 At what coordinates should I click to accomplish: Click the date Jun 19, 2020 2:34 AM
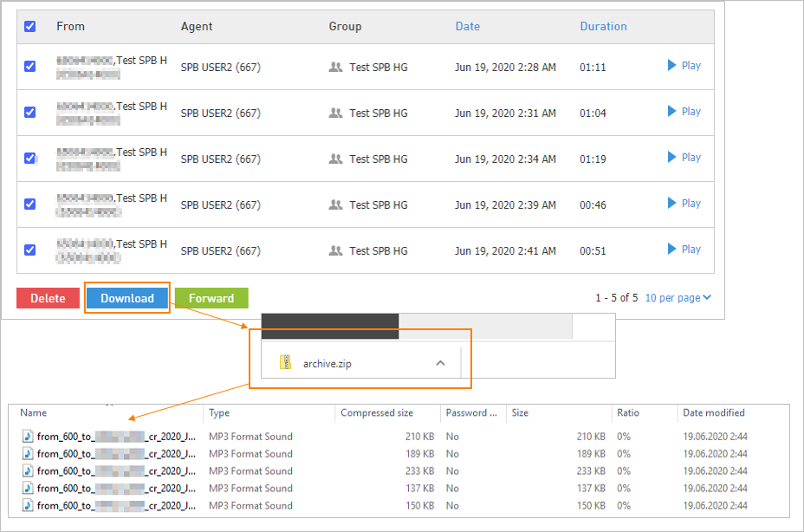505,159
